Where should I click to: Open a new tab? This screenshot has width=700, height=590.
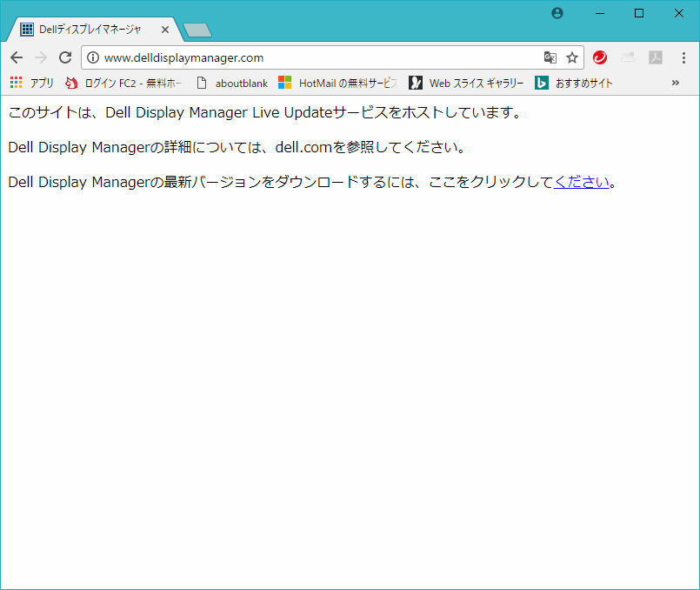(x=198, y=30)
